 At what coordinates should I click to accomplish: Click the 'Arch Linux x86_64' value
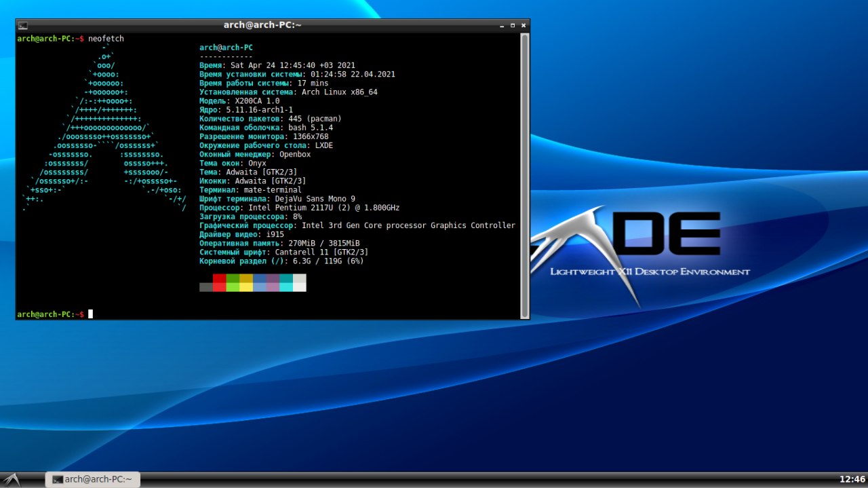(340, 92)
